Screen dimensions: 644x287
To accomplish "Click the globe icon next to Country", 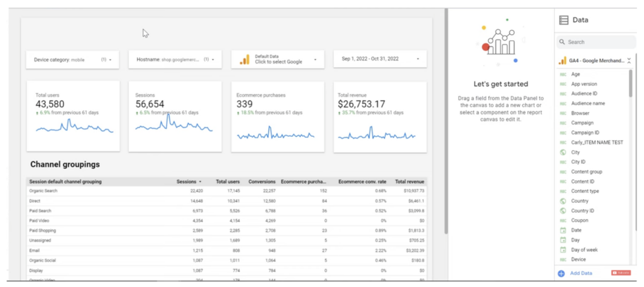I will pyautogui.click(x=563, y=201).
